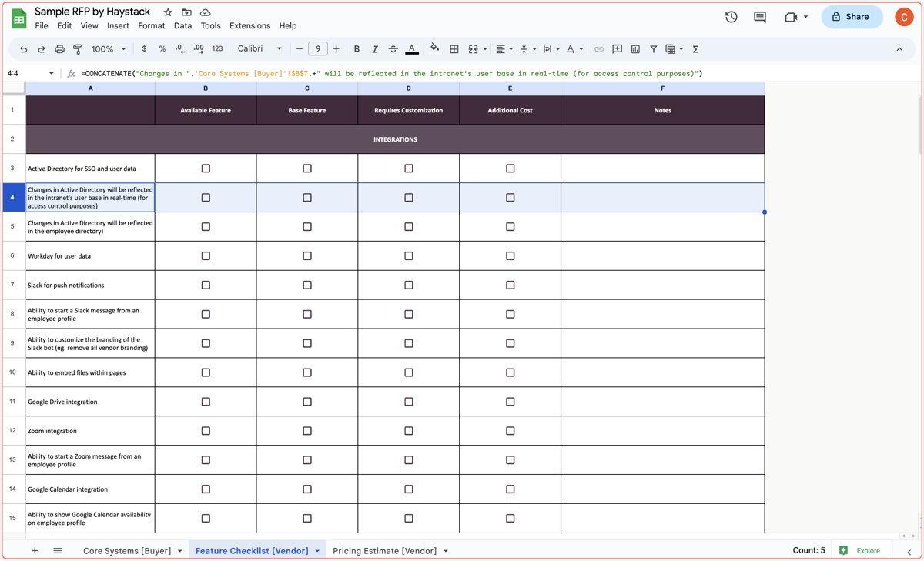
Task: Open the fill color picker
Action: (x=434, y=49)
